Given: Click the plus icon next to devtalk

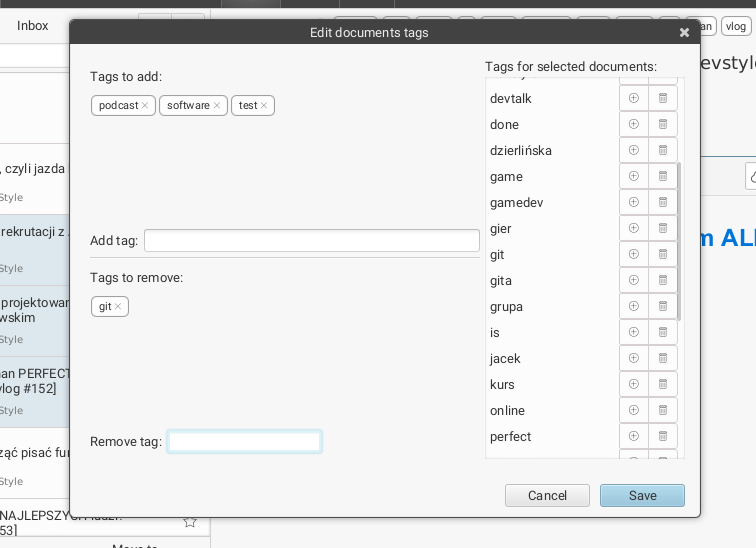Looking at the screenshot, I should [633, 98].
